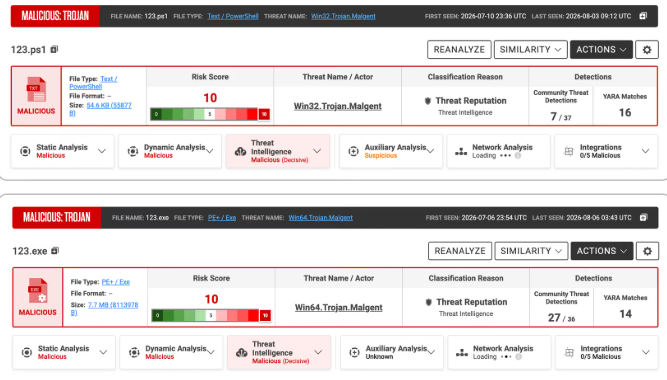667x380 pixels.
Task: Open SIMILARITY dropdown for 123.exe
Action: pyautogui.click(x=531, y=251)
